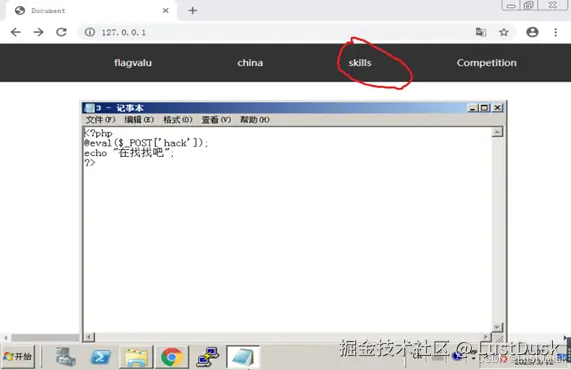
Task: Click Notepad vertical scrollbar up arrow
Action: [497, 132]
